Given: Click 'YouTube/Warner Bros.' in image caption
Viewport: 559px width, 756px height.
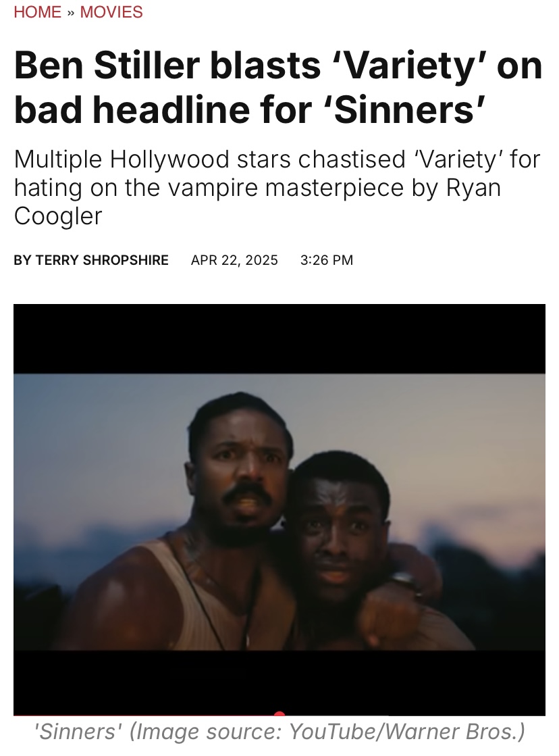Looking at the screenshot, I should pos(406,732).
